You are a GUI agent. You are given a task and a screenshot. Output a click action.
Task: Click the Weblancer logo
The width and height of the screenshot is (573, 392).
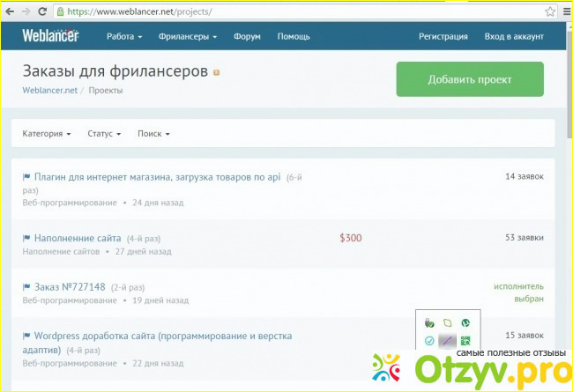pos(51,36)
